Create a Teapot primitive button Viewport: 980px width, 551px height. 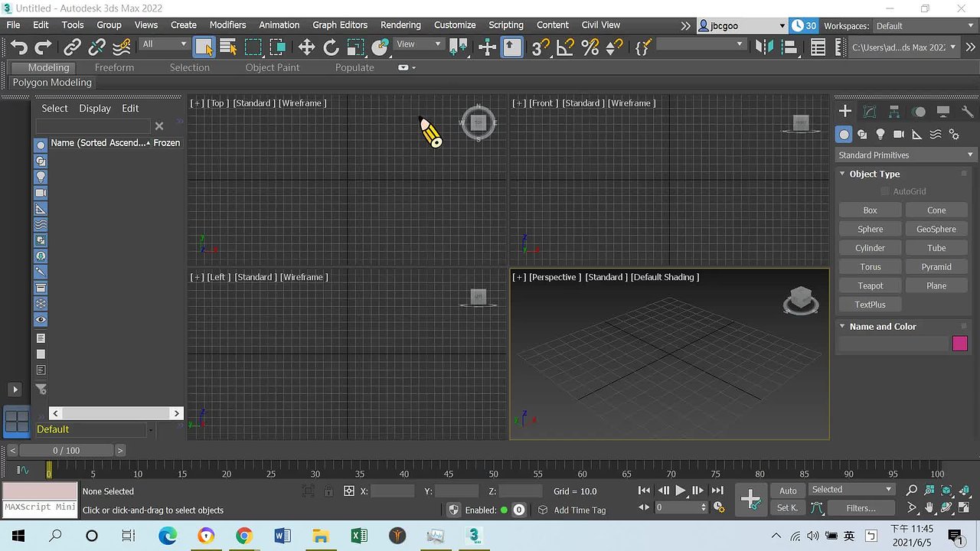pyautogui.click(x=870, y=286)
